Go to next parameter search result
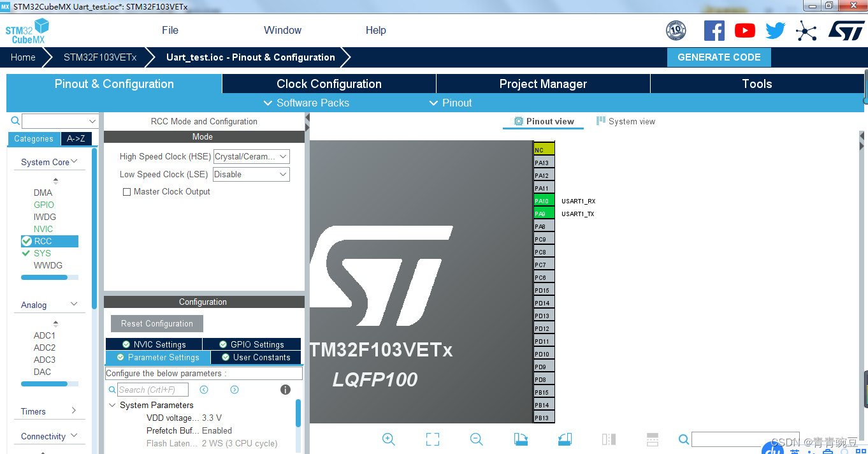The height and width of the screenshot is (454, 868). [235, 390]
